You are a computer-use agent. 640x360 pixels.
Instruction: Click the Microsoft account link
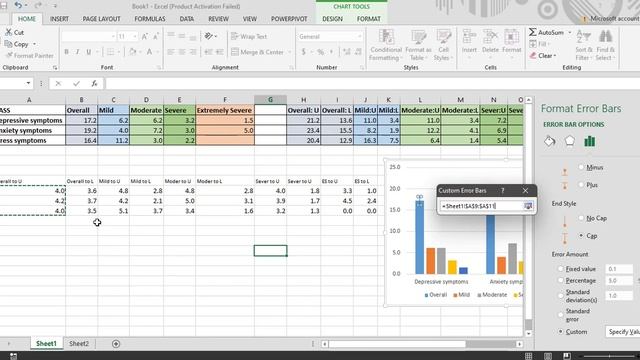click(x=615, y=19)
